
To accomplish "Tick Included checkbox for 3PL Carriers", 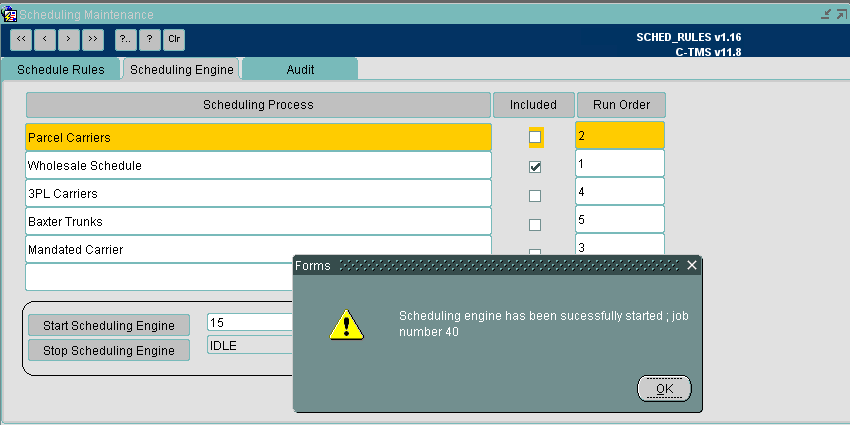I will coord(535,196).
